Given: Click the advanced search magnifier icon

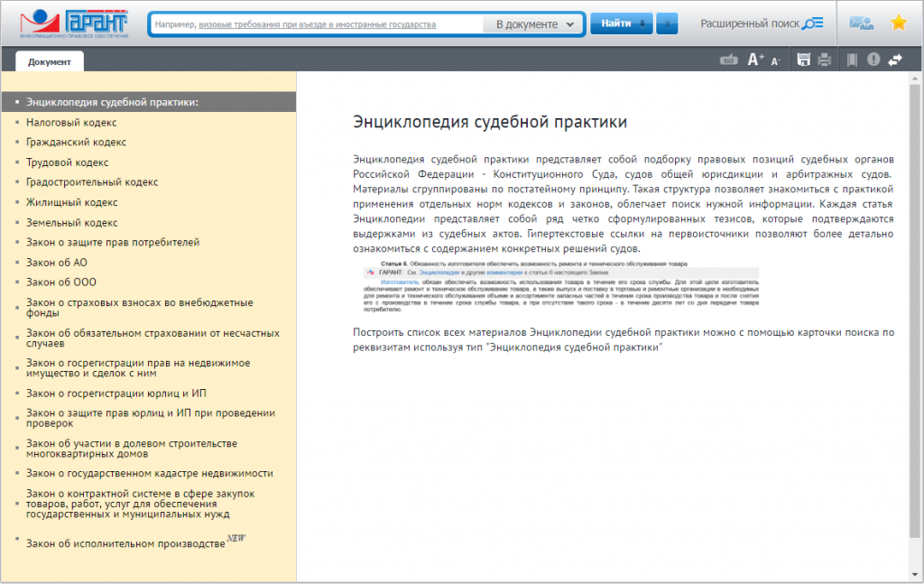Looking at the screenshot, I should 813,23.
